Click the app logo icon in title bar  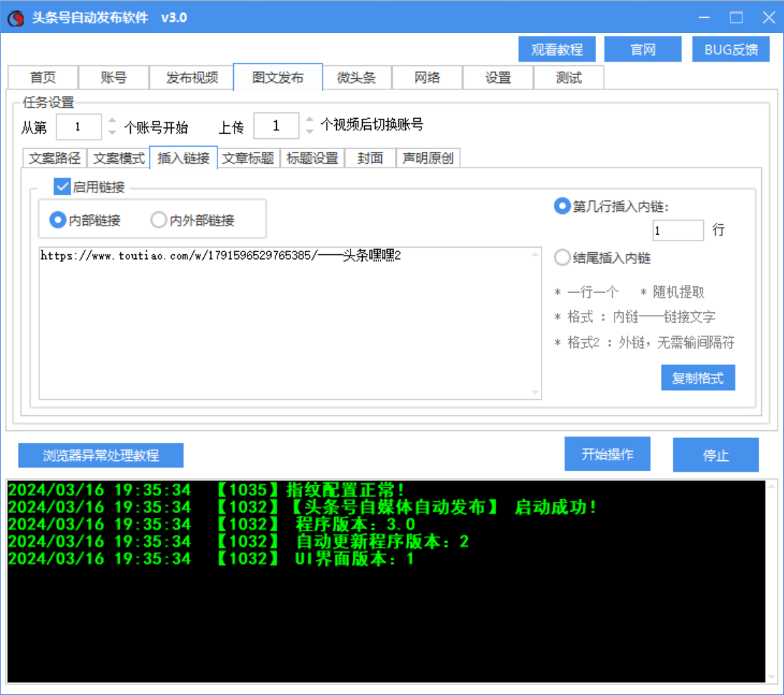tap(16, 18)
